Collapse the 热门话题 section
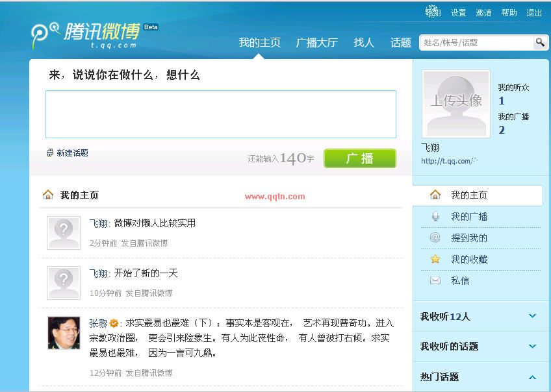Image resolution: width=551 pixels, height=392 pixels. [x=532, y=377]
